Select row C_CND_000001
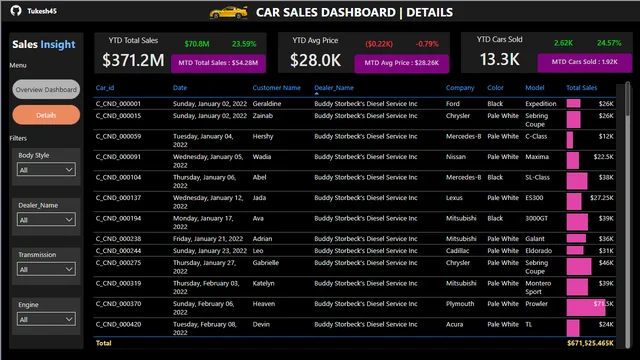640x360 pixels. (x=354, y=104)
